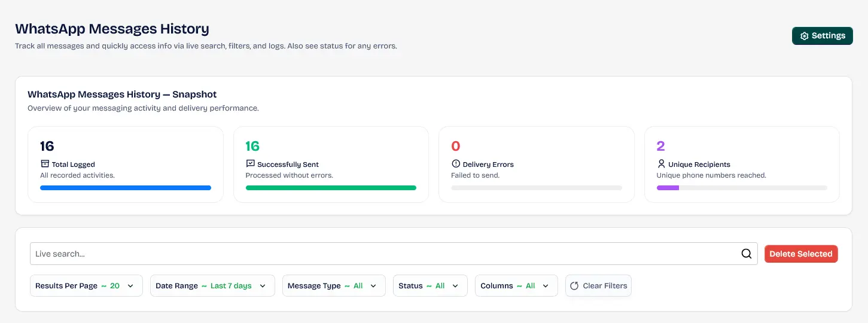Click the WhatsApp Messages History page title

(x=112, y=29)
